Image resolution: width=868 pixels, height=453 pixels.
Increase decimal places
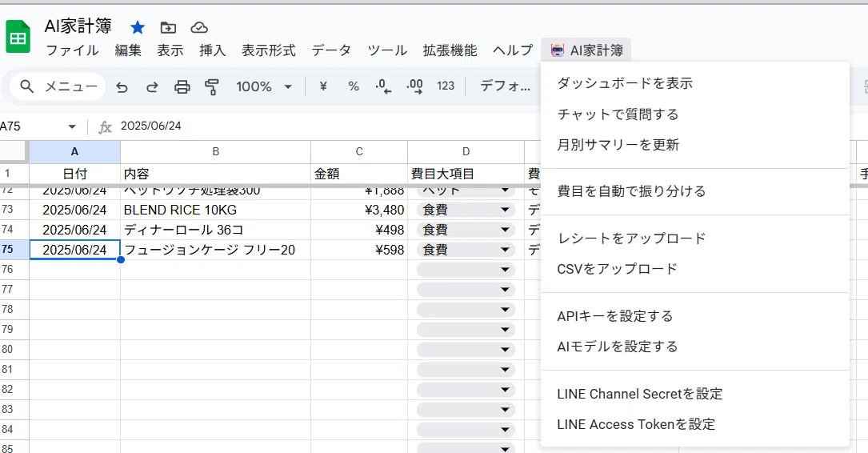point(414,86)
